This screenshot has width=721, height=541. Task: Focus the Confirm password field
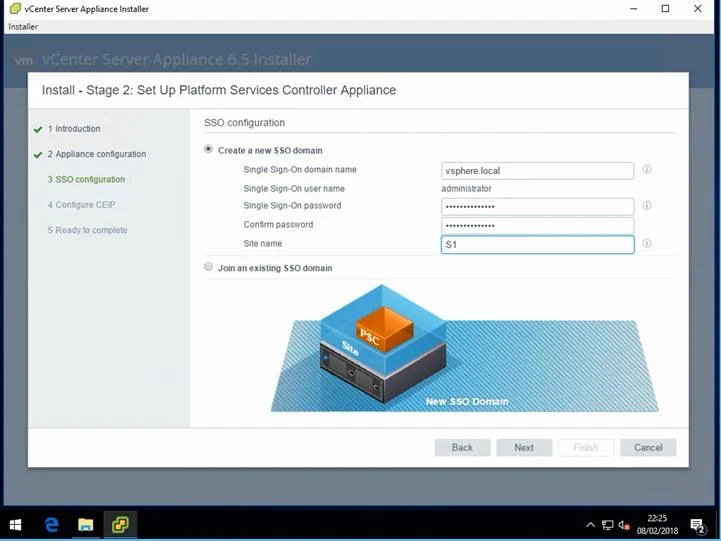(x=538, y=225)
